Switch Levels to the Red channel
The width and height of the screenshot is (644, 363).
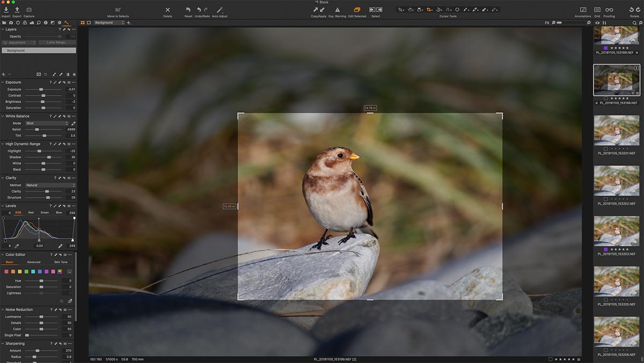pos(31,213)
